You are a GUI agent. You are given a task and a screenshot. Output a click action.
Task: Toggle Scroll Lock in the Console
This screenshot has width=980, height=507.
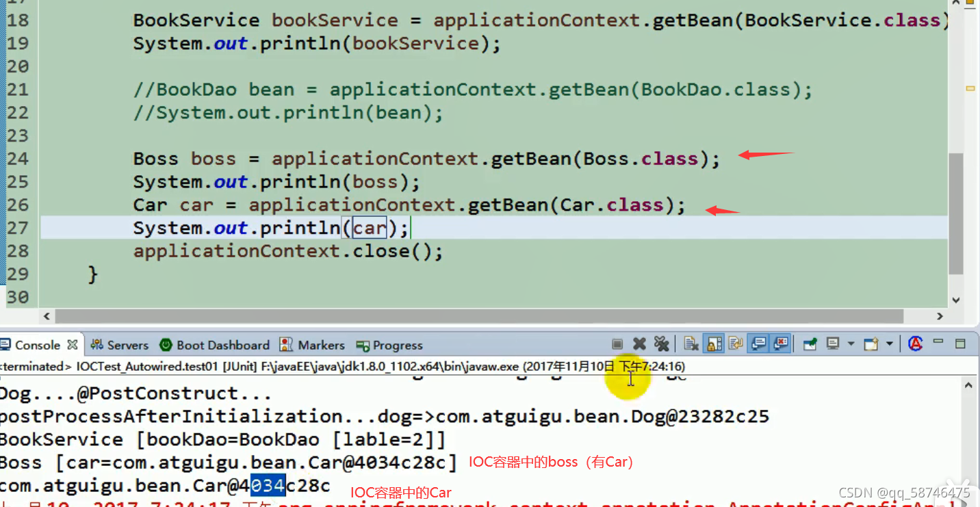(714, 344)
